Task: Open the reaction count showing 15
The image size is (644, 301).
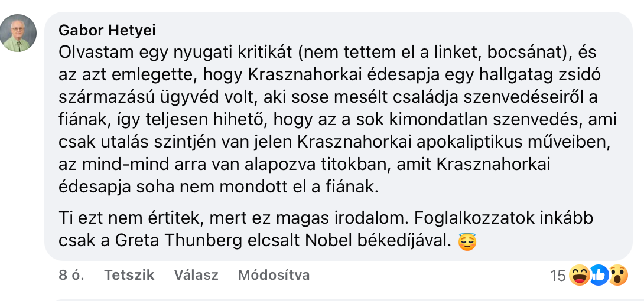Action: [x=557, y=276]
